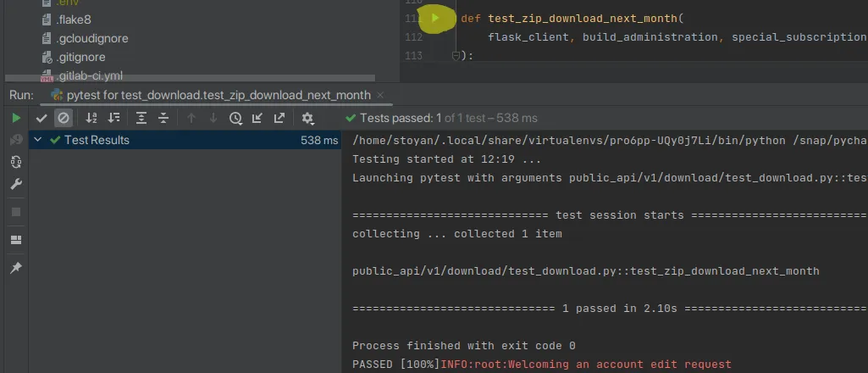The height and width of the screenshot is (373, 868).
Task: Open run configuration wrench icon
Action: tap(15, 184)
